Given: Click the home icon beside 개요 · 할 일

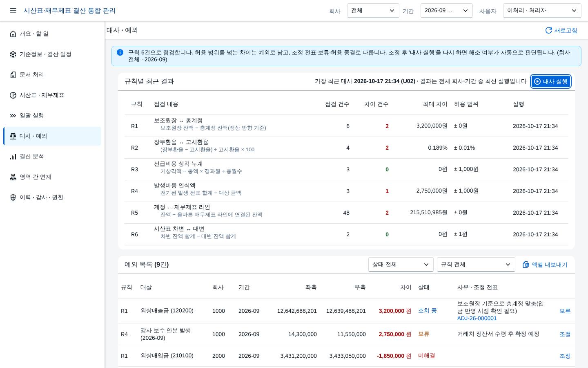Looking at the screenshot, I should (13, 34).
